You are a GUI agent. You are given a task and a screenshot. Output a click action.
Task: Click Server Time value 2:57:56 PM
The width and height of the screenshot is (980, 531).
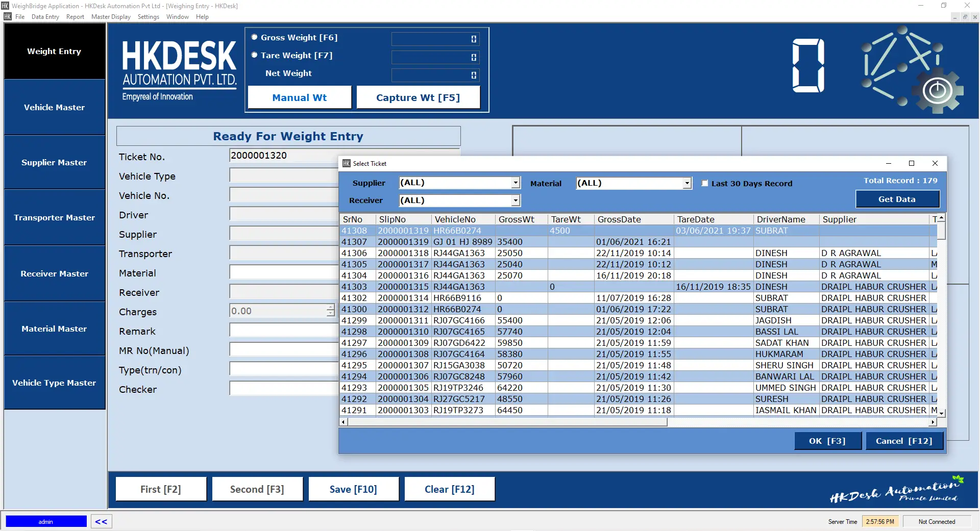tap(880, 521)
